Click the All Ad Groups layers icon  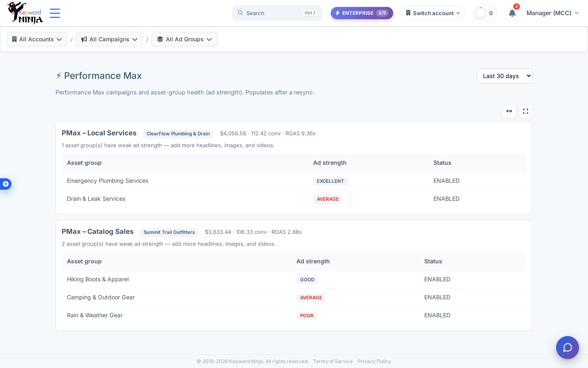click(x=160, y=39)
